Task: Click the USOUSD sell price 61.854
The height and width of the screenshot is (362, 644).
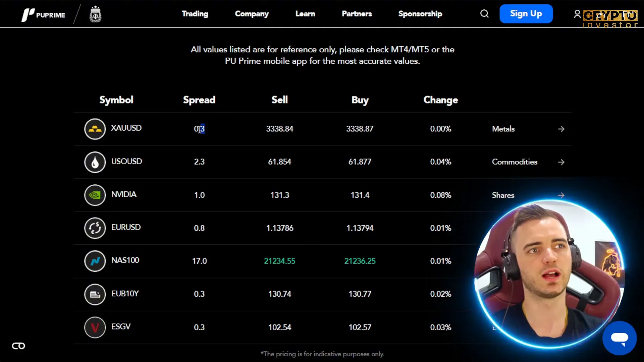Action: click(280, 162)
